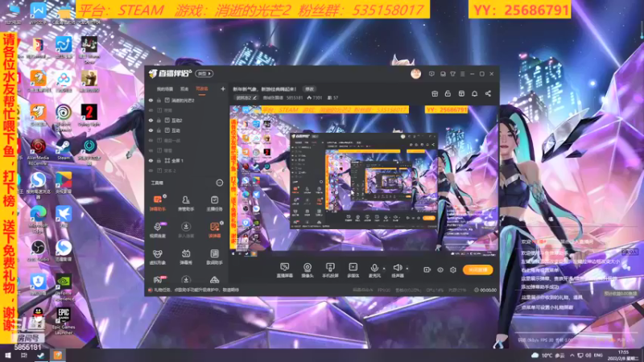Open microphone options arrow
Viewport: 644px width, 362px height.
pos(384,269)
